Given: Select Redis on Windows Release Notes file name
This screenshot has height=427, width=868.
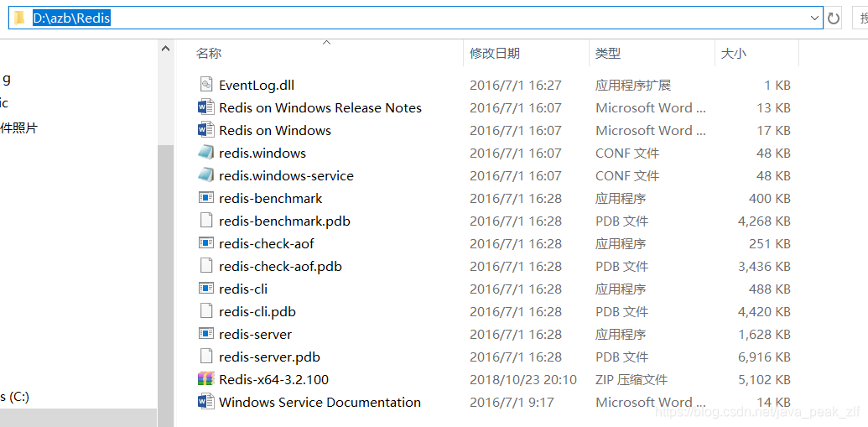Looking at the screenshot, I should tap(320, 107).
